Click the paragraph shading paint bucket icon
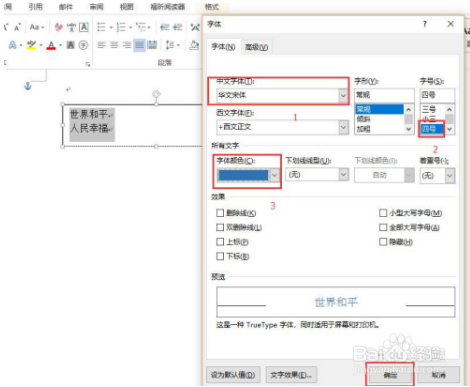Image resolution: width=470 pixels, height=387 pixels. click(194, 45)
